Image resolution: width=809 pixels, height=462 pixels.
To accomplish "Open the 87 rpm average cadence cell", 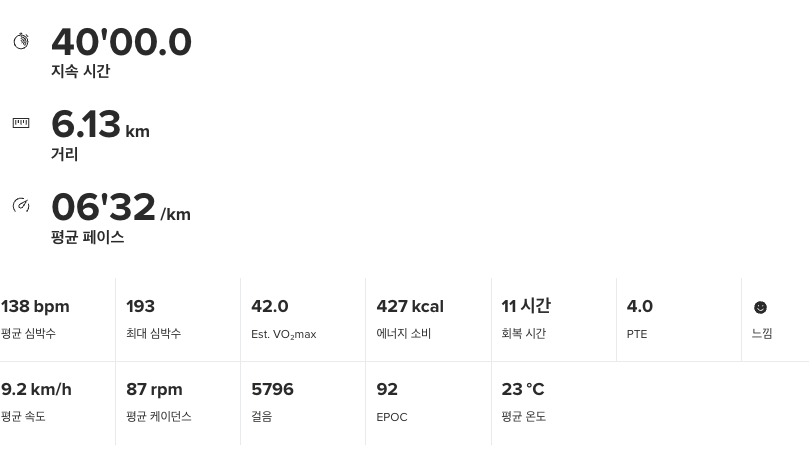I will click(178, 403).
